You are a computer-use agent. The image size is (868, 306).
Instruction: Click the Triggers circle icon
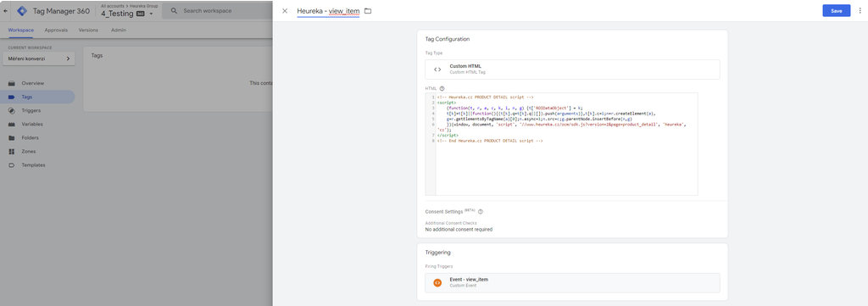pos(11,111)
